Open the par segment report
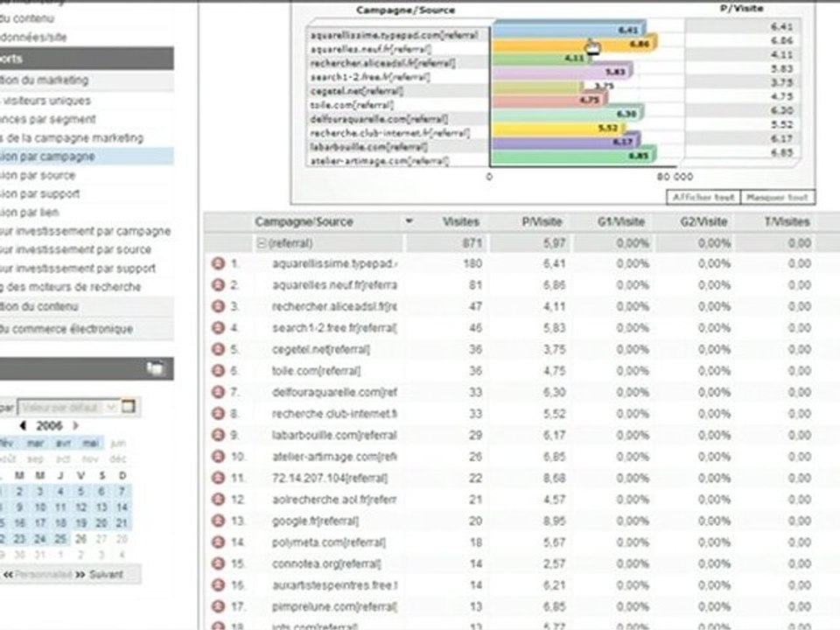Image resolution: width=840 pixels, height=630 pixels. click(48, 119)
